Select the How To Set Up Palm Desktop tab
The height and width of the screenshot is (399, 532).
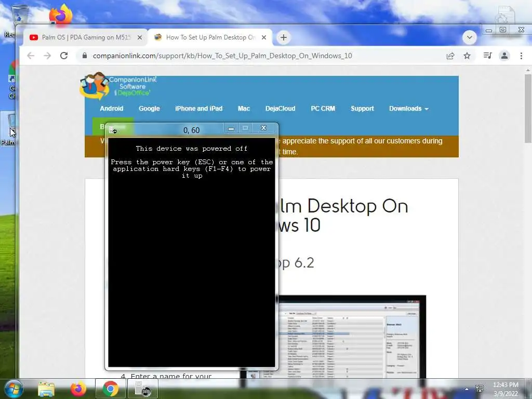(210, 37)
